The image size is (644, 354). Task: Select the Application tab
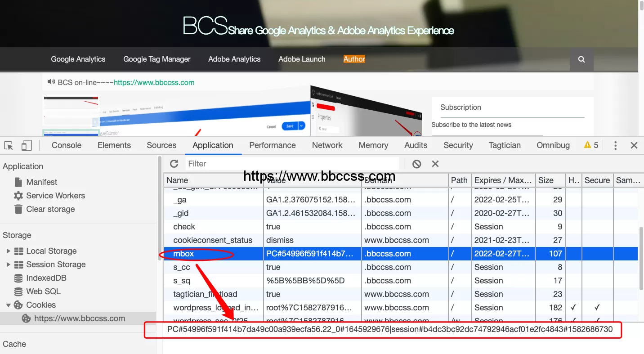213,145
